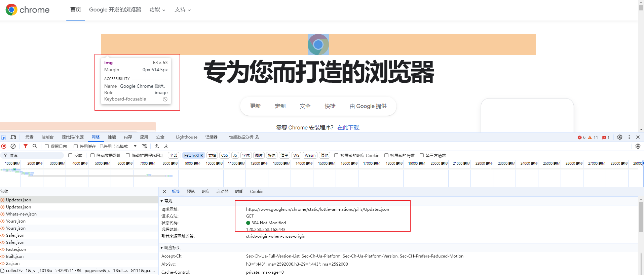Check 被屏蔽的响应 Cookie checkbox
The height and width of the screenshot is (275, 644).
(x=336, y=155)
